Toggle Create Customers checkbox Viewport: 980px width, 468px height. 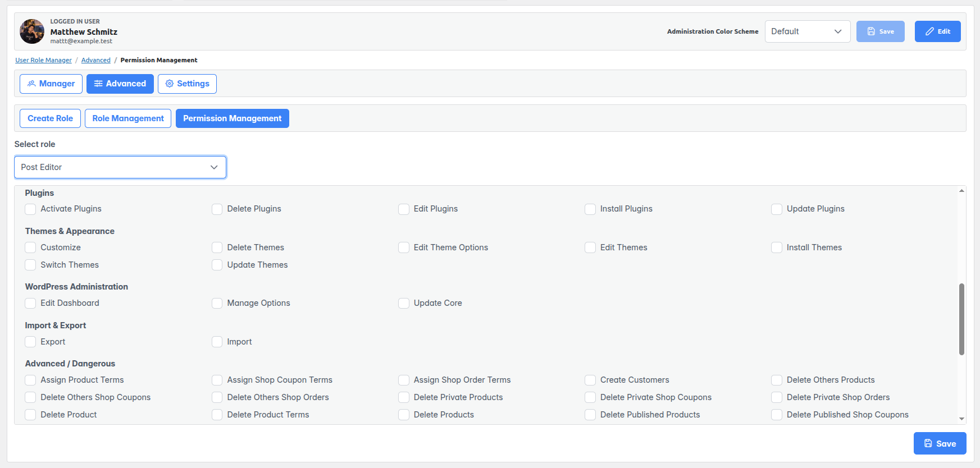click(x=590, y=380)
